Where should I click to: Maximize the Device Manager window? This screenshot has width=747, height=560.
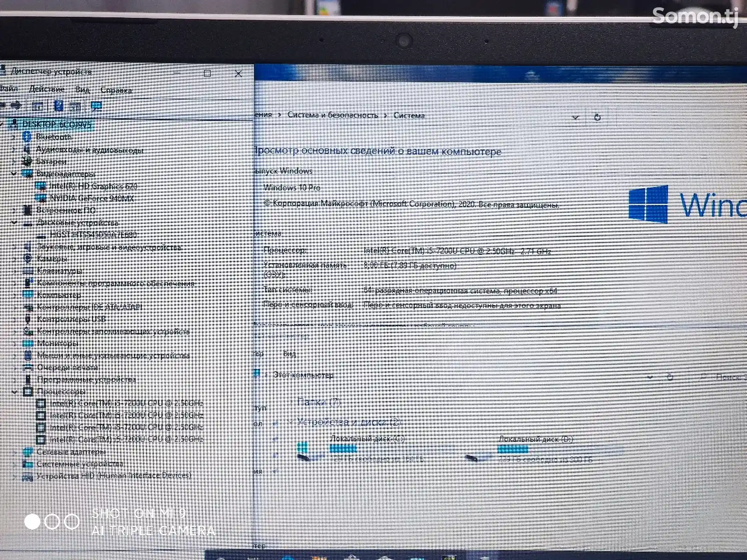coord(207,73)
